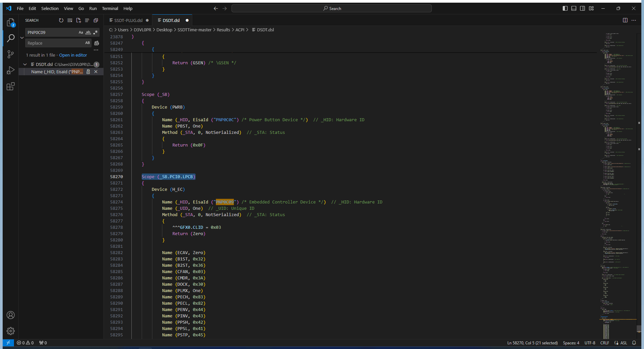Open Run and Debug view
The width and height of the screenshot is (644, 349).
point(11,70)
